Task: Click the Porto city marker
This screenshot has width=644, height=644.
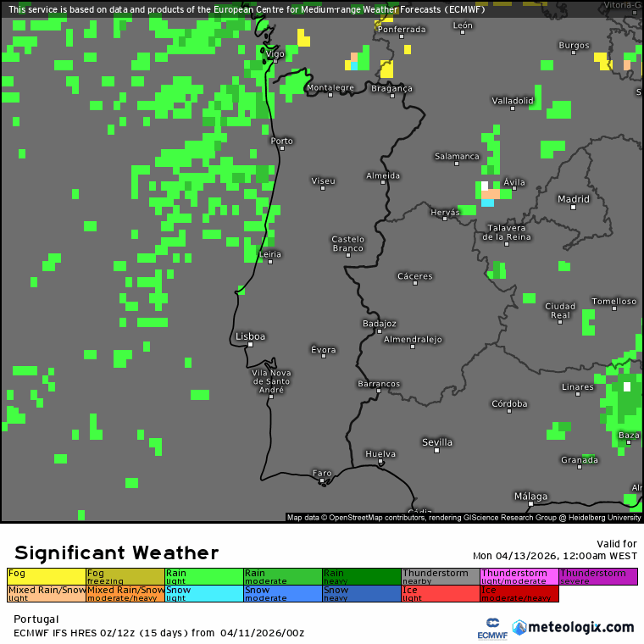Action: pyautogui.click(x=282, y=148)
